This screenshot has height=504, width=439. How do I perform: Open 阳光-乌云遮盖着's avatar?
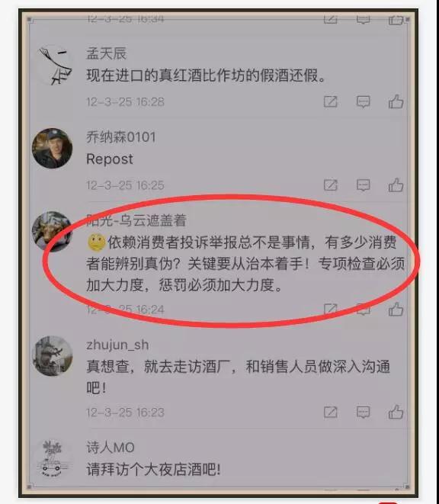[53, 232]
